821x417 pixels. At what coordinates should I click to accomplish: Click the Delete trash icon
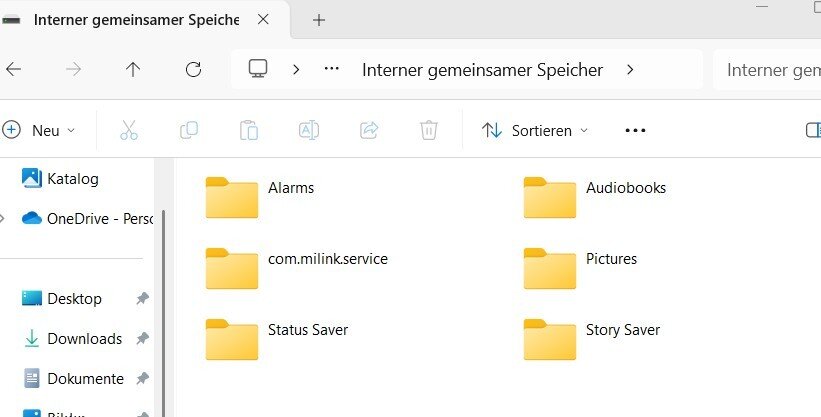pos(429,130)
